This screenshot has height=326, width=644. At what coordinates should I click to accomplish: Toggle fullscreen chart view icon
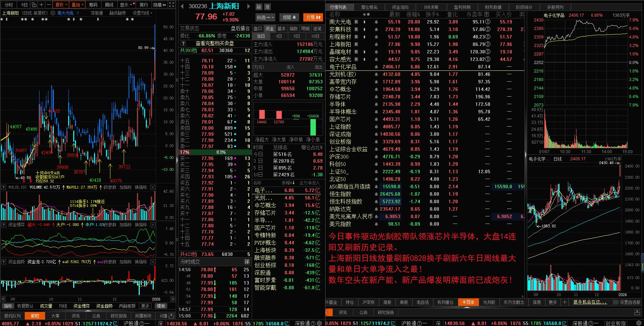(171, 5)
